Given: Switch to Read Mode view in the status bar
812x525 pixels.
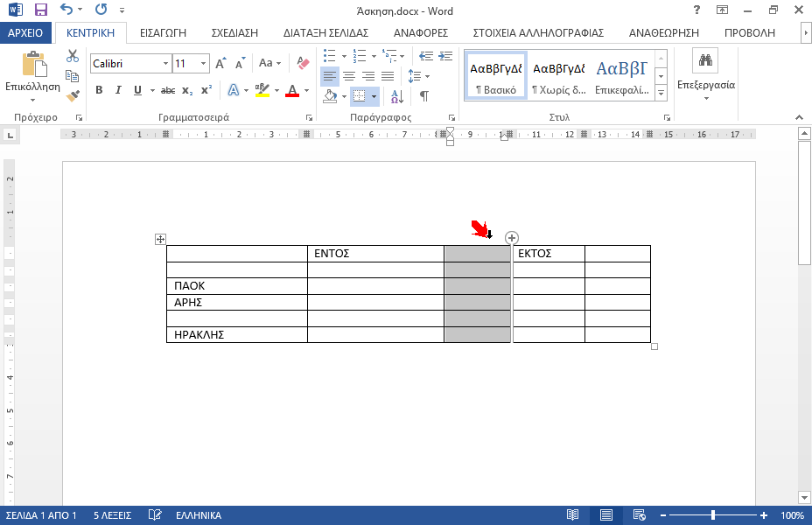Looking at the screenshot, I should 572,515.
